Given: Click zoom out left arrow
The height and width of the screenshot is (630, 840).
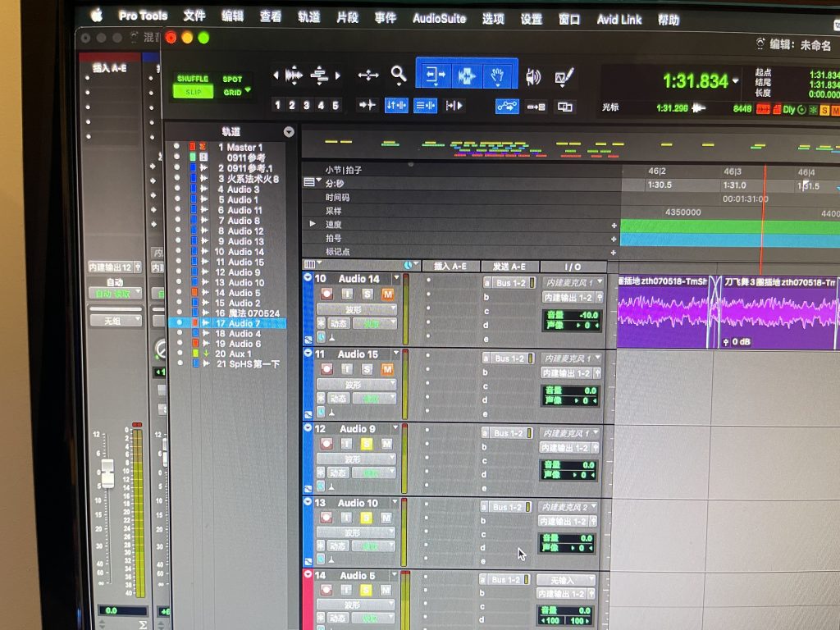Looking at the screenshot, I should pos(276,75).
